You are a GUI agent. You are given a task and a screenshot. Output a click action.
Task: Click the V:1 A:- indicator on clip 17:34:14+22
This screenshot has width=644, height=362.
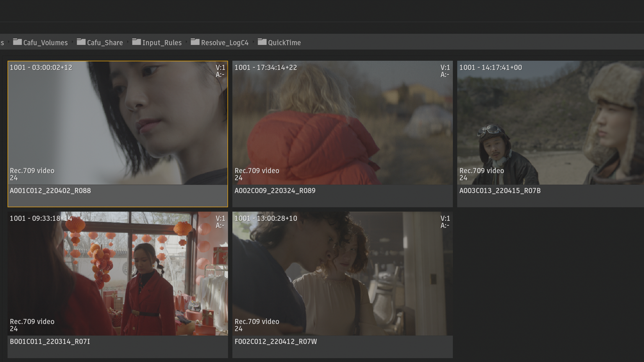(445, 71)
